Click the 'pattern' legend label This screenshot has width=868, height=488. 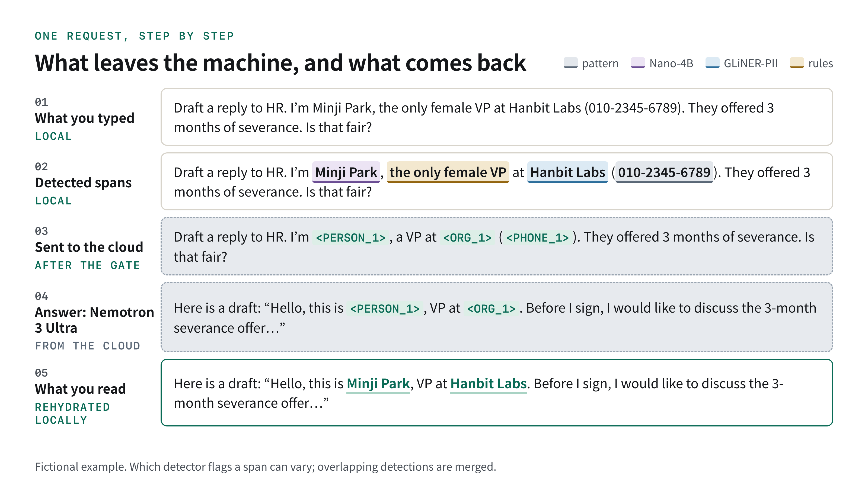pos(600,63)
